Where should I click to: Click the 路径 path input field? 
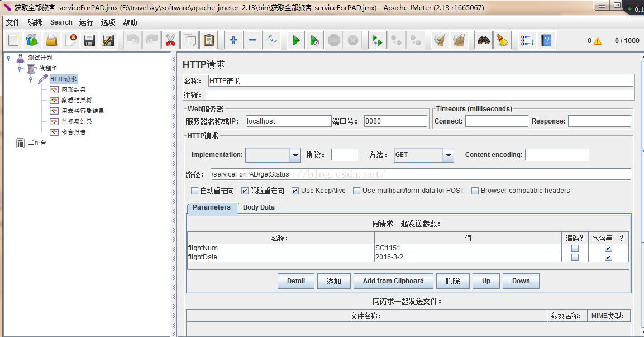click(x=421, y=174)
